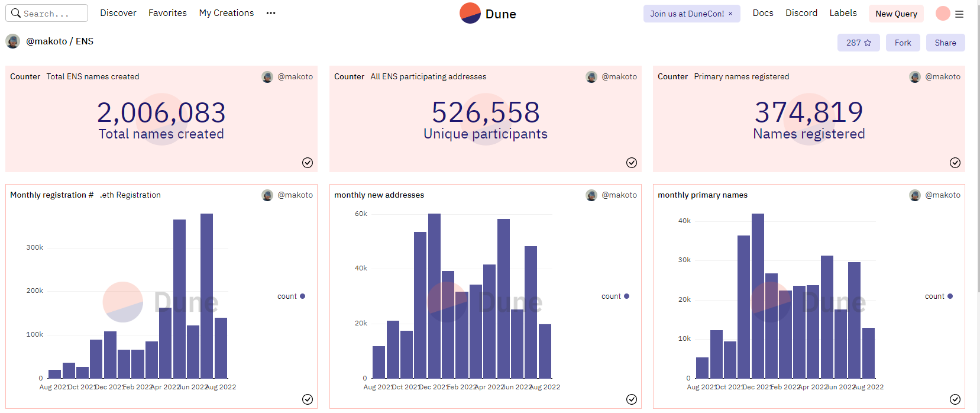Click the New Query button

tap(896, 14)
